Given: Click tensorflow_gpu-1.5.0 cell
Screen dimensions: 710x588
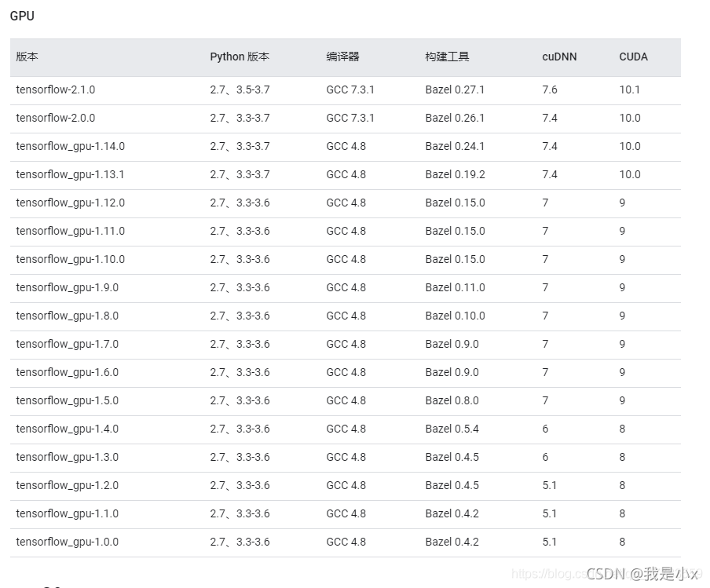Looking at the screenshot, I should (67, 400).
